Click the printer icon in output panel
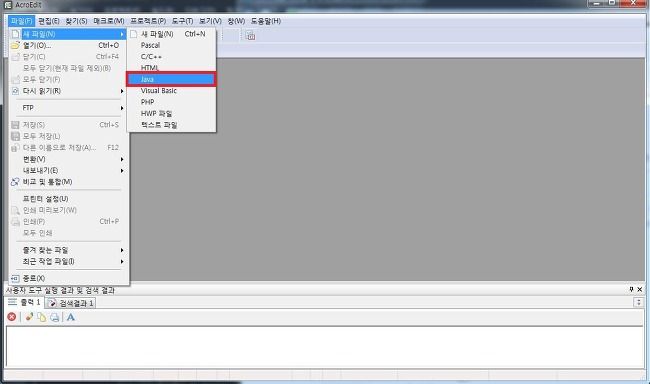This screenshot has width=650, height=384. (54, 317)
